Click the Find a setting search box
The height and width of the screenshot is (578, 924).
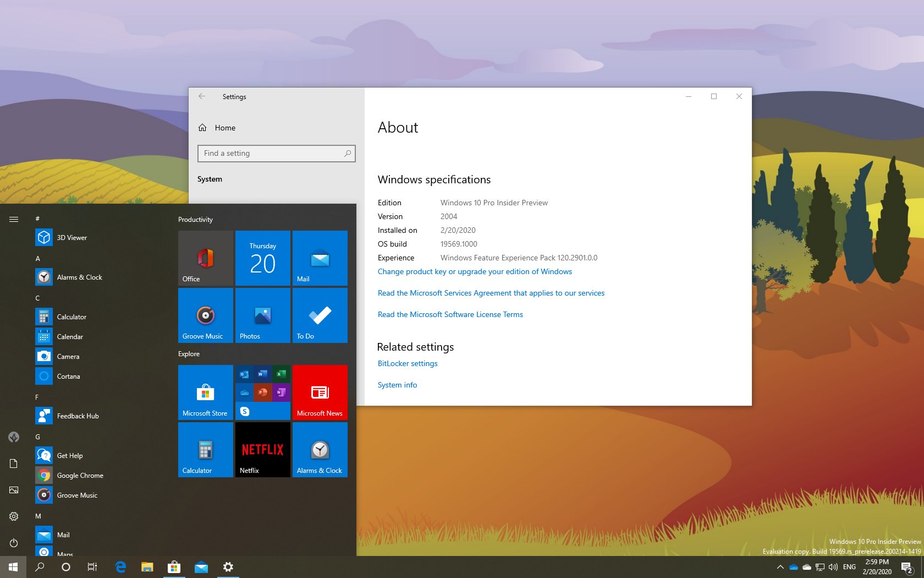click(x=277, y=154)
